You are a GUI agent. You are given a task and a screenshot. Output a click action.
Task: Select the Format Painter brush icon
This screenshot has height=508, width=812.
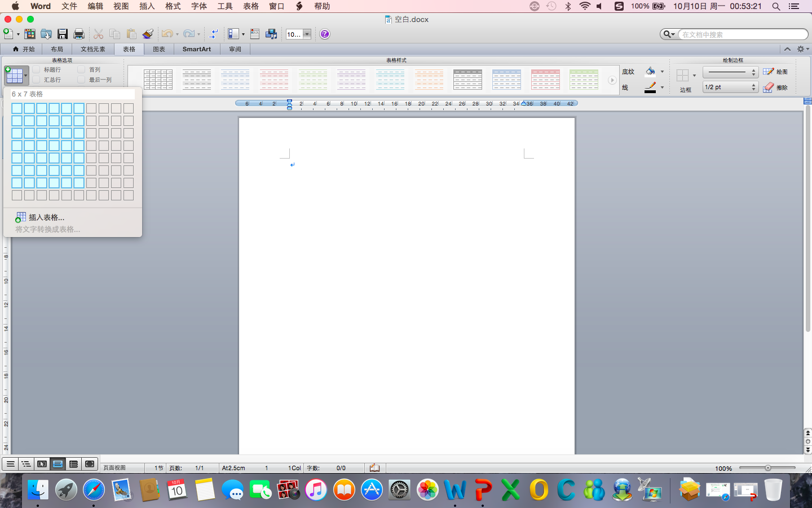(x=148, y=34)
